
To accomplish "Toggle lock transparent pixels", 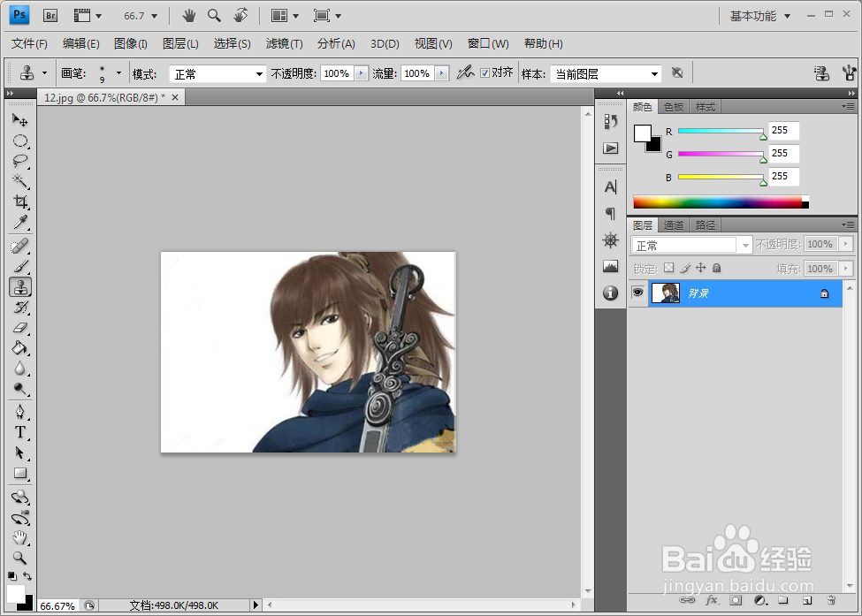I will coord(668,268).
